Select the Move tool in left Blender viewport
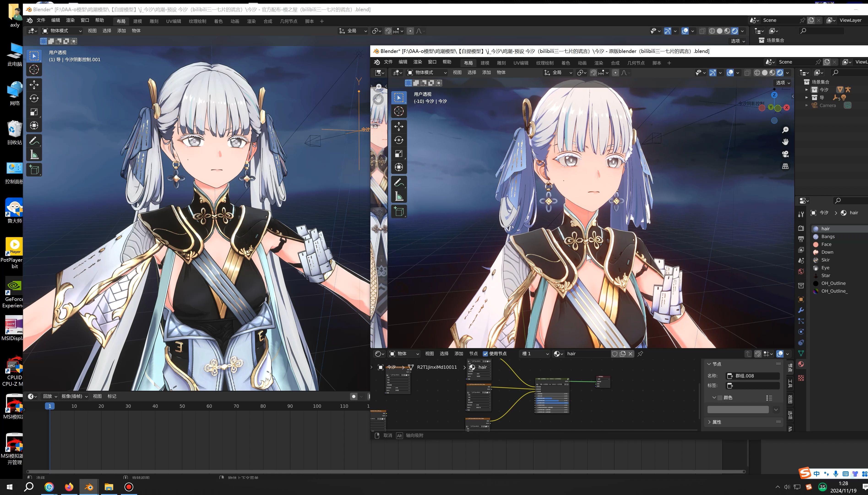The width and height of the screenshot is (868, 495). [34, 85]
